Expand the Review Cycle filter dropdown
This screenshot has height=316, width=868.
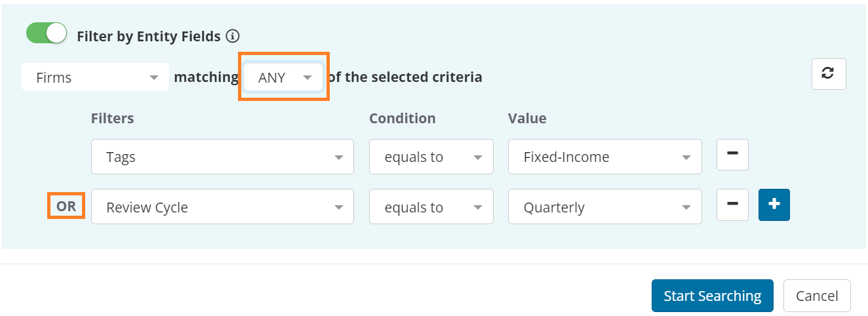point(222,207)
